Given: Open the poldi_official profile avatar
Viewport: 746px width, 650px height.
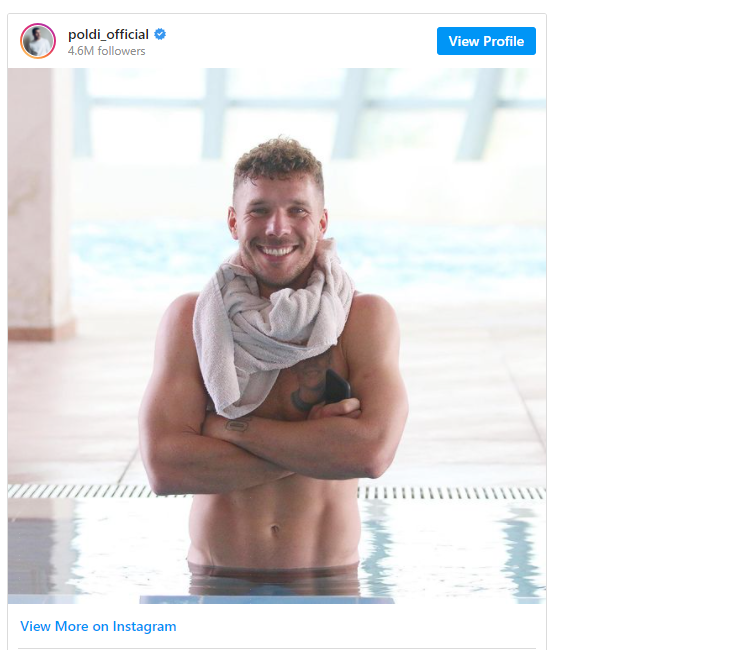Looking at the screenshot, I should tap(38, 41).
